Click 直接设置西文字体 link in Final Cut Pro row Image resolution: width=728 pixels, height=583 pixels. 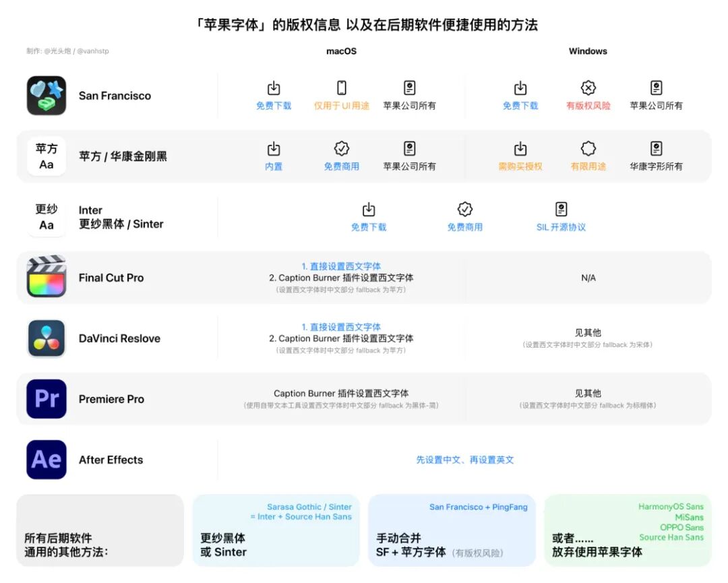coord(345,266)
